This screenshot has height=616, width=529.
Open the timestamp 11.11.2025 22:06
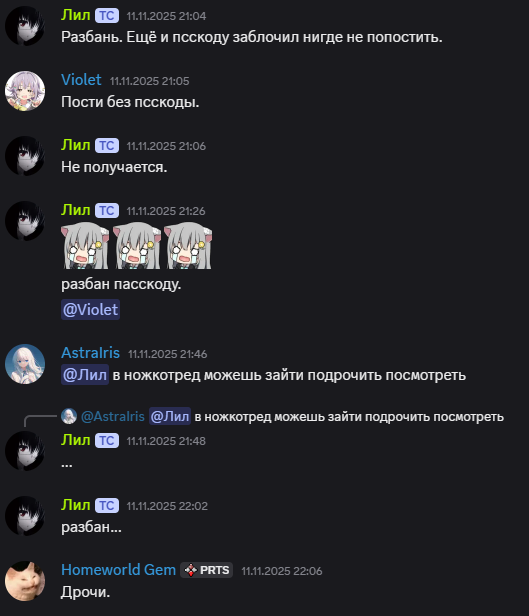pyautogui.click(x=282, y=571)
